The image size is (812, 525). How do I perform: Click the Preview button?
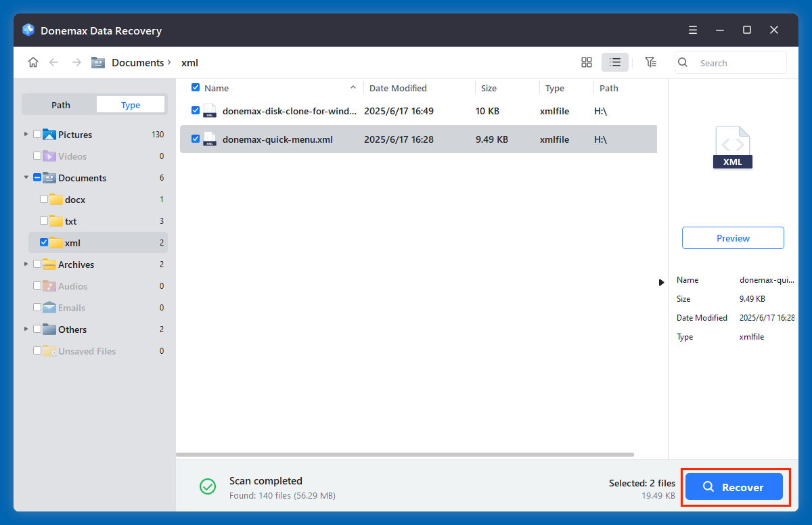[733, 237]
